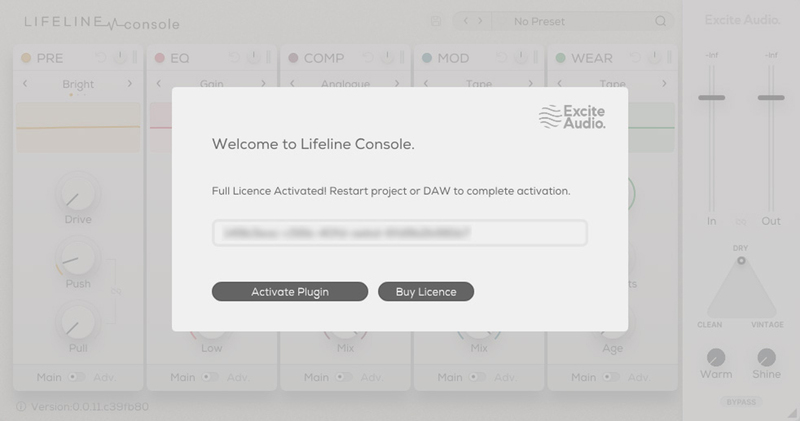This screenshot has height=421, width=800.
Task: Toggle the MOD module colored dot
Action: point(427,58)
